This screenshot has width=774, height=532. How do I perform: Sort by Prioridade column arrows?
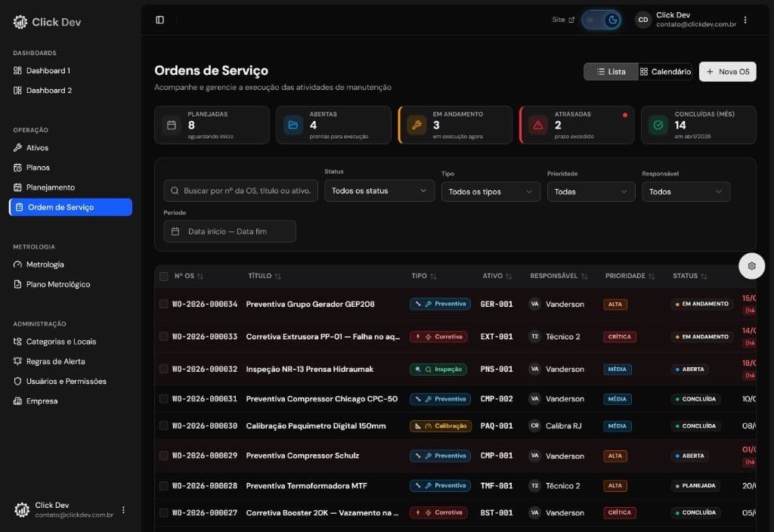point(652,277)
